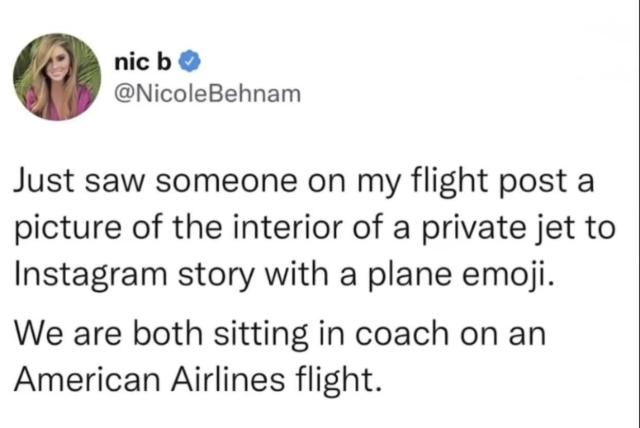Viewport: 640px width, 428px height.
Task: Click the word sitting in the tweet
Action: [261, 335]
